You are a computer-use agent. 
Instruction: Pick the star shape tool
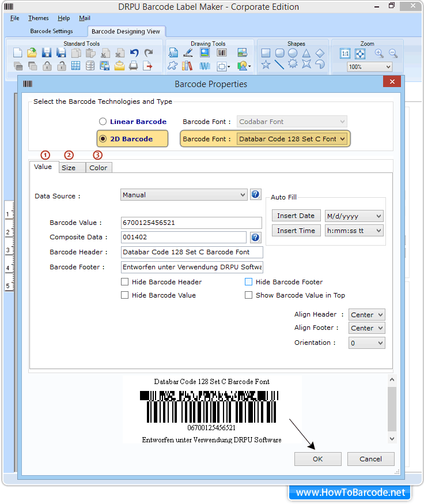click(x=266, y=65)
